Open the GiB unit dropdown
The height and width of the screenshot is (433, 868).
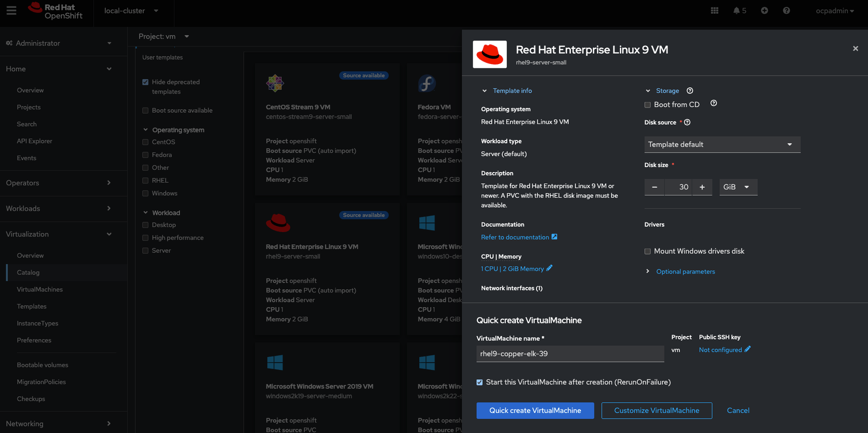click(x=738, y=187)
